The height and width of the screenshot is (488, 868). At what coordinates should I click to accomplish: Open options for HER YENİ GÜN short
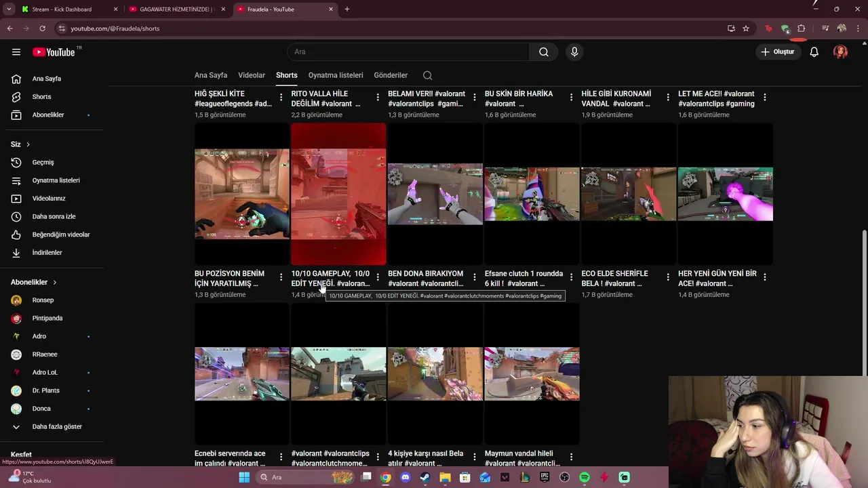click(x=764, y=277)
